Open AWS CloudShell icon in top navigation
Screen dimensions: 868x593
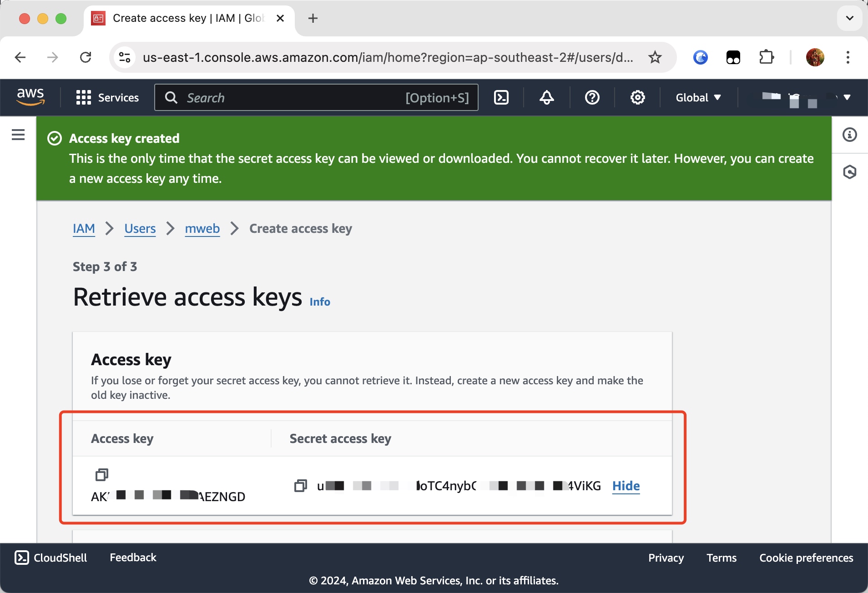pos(501,97)
